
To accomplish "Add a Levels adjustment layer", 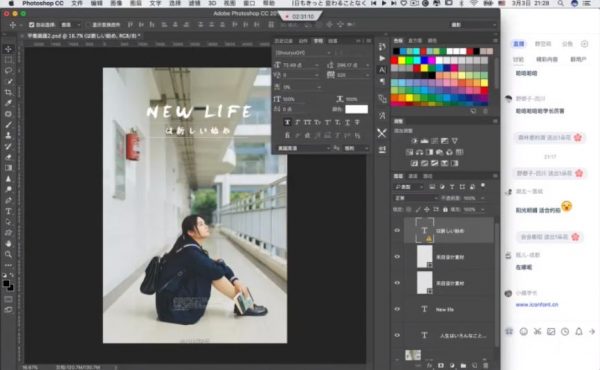I will point(424,141).
